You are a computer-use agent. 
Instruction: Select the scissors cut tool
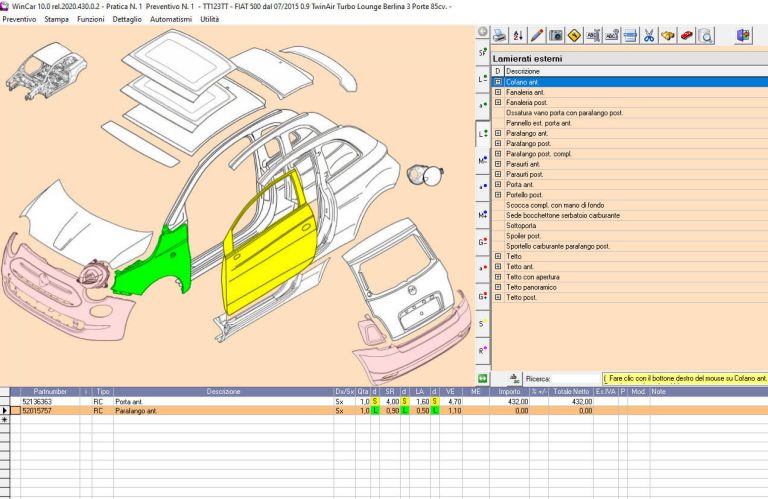(x=649, y=35)
